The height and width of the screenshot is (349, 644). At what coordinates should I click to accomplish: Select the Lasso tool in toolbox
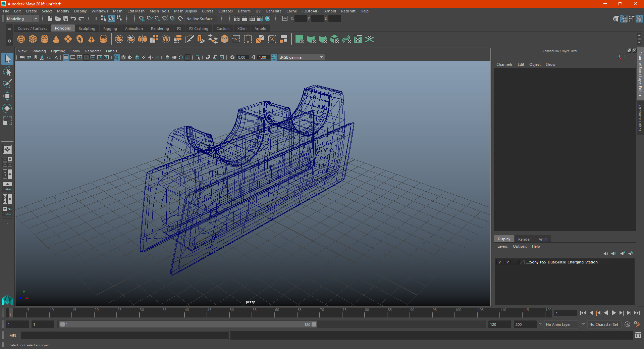[x=7, y=71]
